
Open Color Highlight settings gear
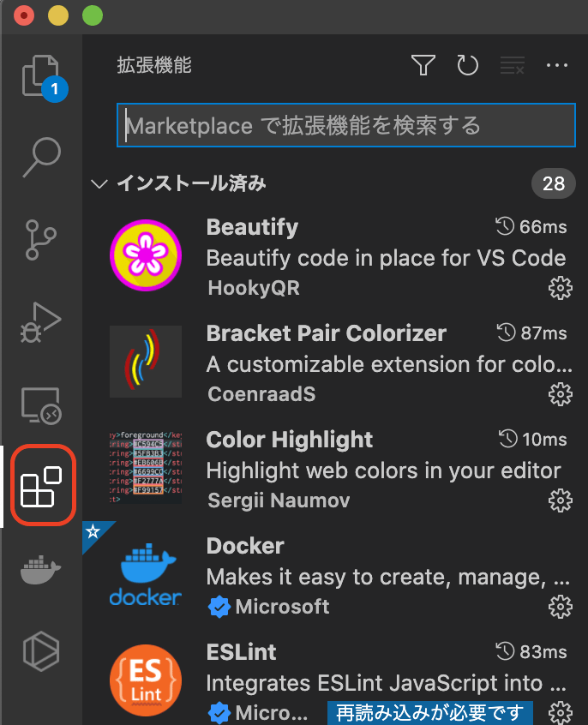[x=561, y=500]
